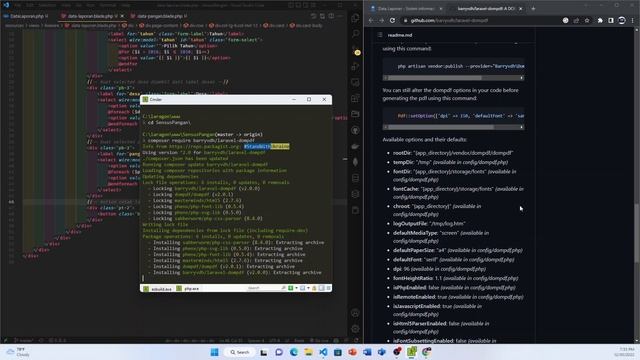Click 'rootDir' option in readme list
640x360 pixels.
(402, 153)
